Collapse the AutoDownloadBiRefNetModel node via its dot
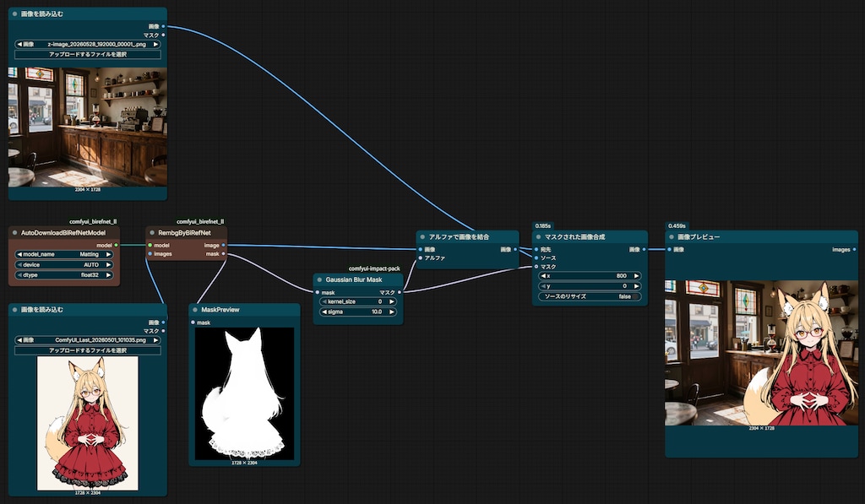865x504 pixels. (15, 233)
